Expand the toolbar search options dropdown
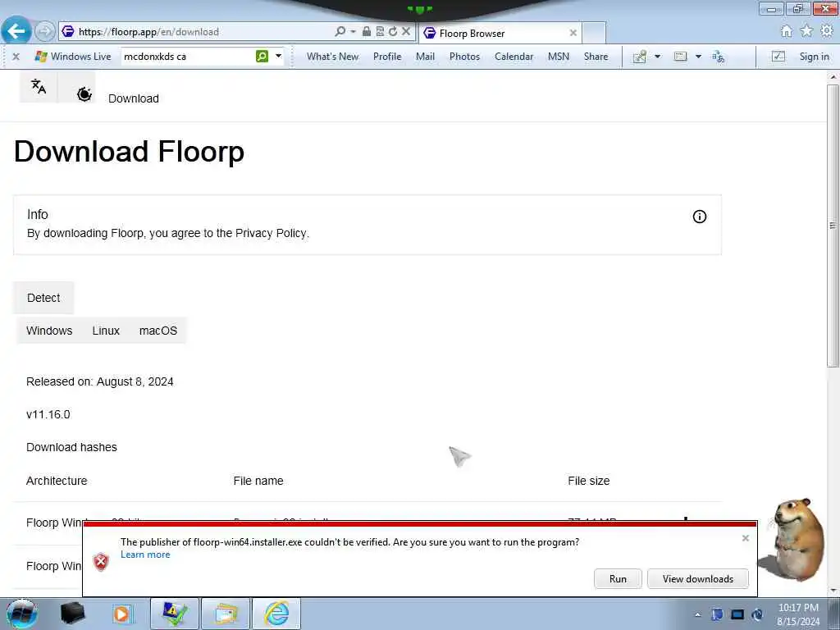This screenshot has height=630, width=840. [x=279, y=56]
